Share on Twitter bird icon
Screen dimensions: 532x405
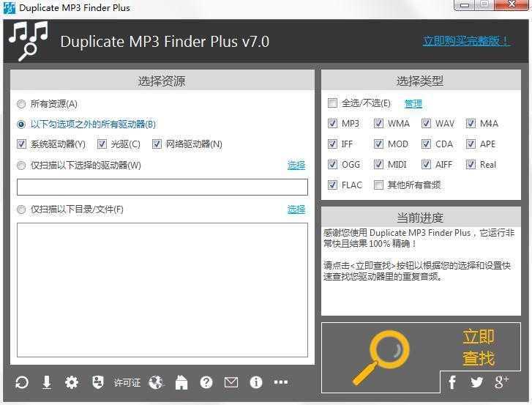coord(476,382)
